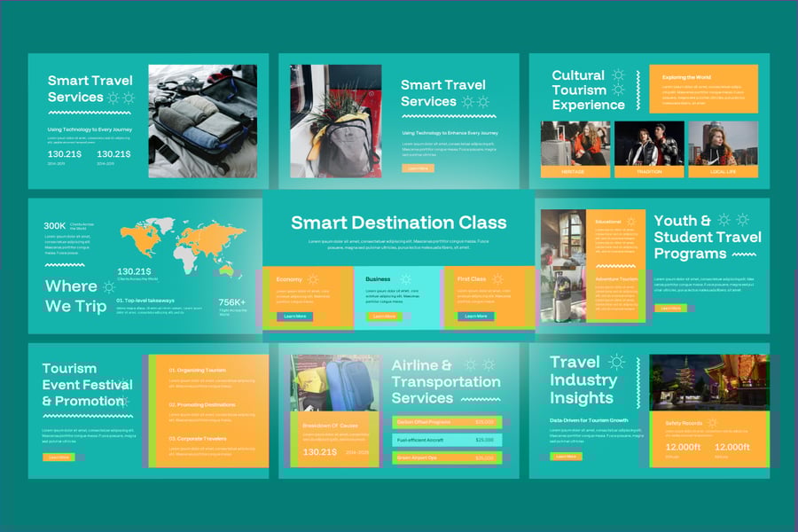Click the first sun icon beside Airline &

click(x=470, y=364)
